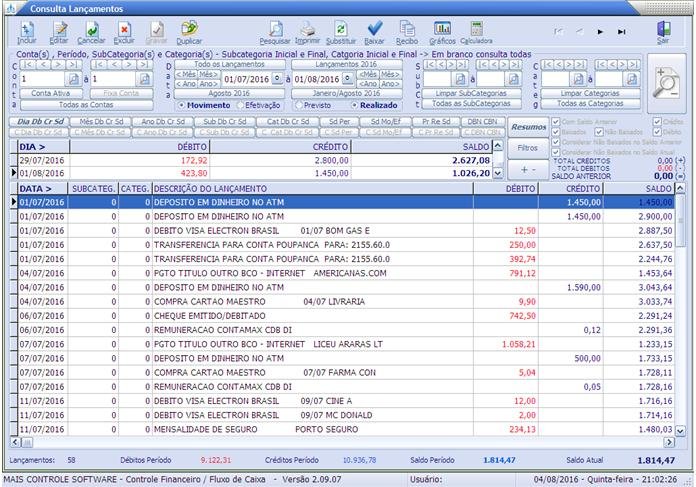Toggle the Com Saldo Anterior checkbox
The height and width of the screenshot is (487, 696).
tap(556, 122)
